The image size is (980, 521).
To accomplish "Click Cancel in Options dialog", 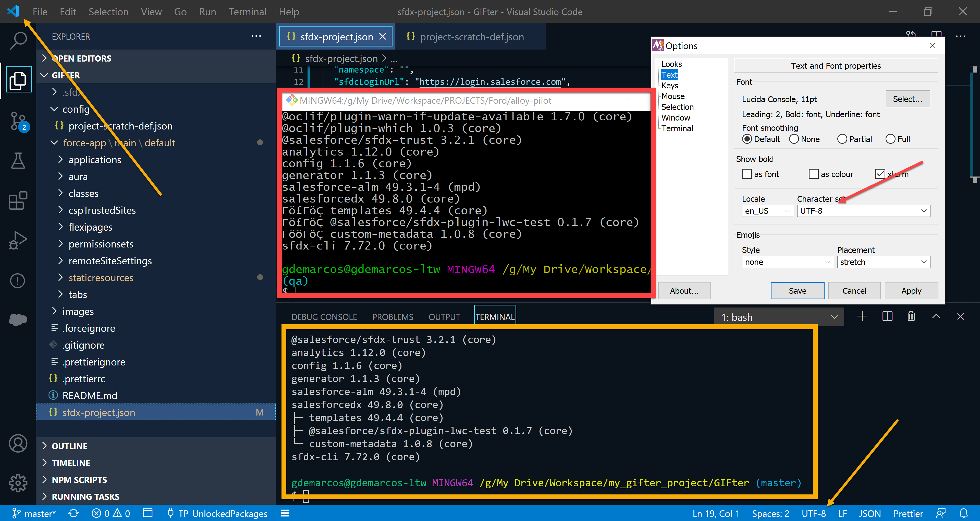I will point(854,291).
